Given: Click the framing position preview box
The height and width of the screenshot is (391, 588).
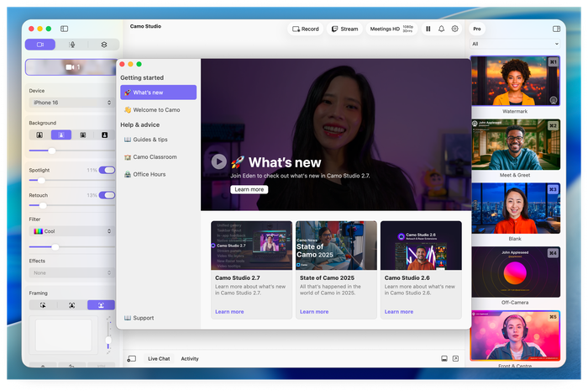Looking at the screenshot, I should point(63,336).
